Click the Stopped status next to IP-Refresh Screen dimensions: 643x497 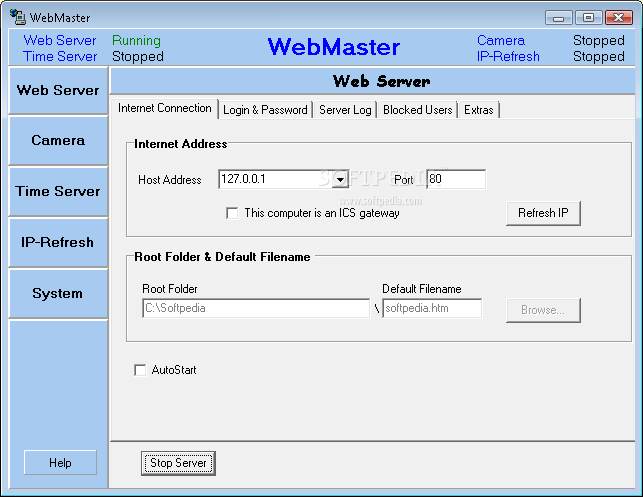point(599,56)
